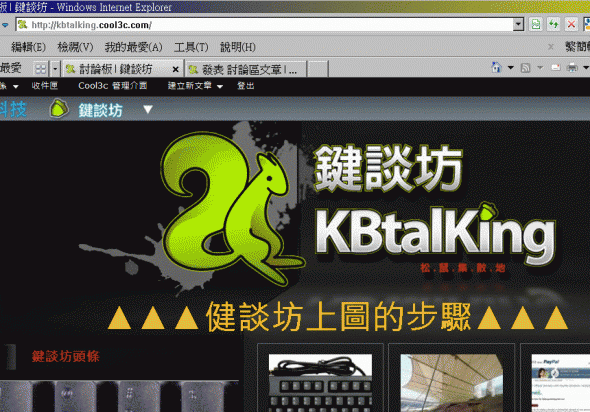Screen dimensions: 590x412
Task: Expand the Home button dropdown arrow
Action: (511, 68)
